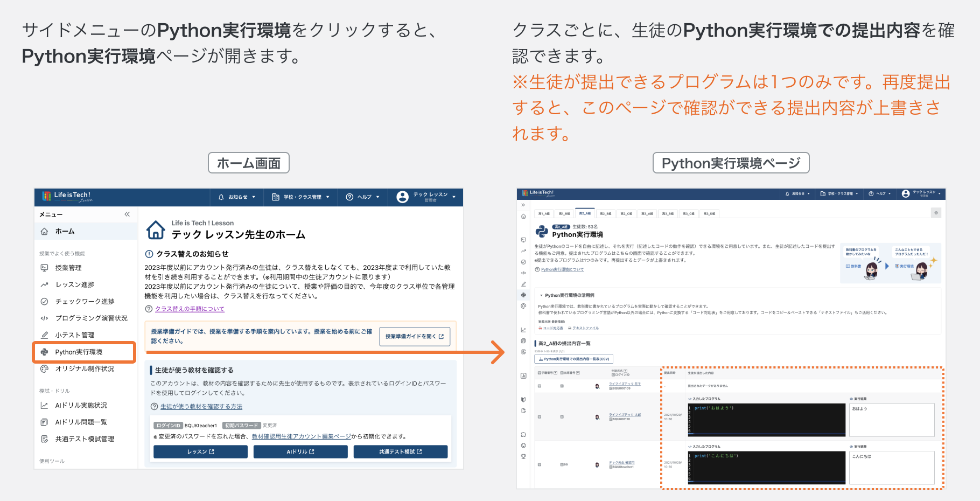Viewport: 980px width, 501px height.
Task: Switch to the 高3_D組 class tab
Action: click(709, 213)
